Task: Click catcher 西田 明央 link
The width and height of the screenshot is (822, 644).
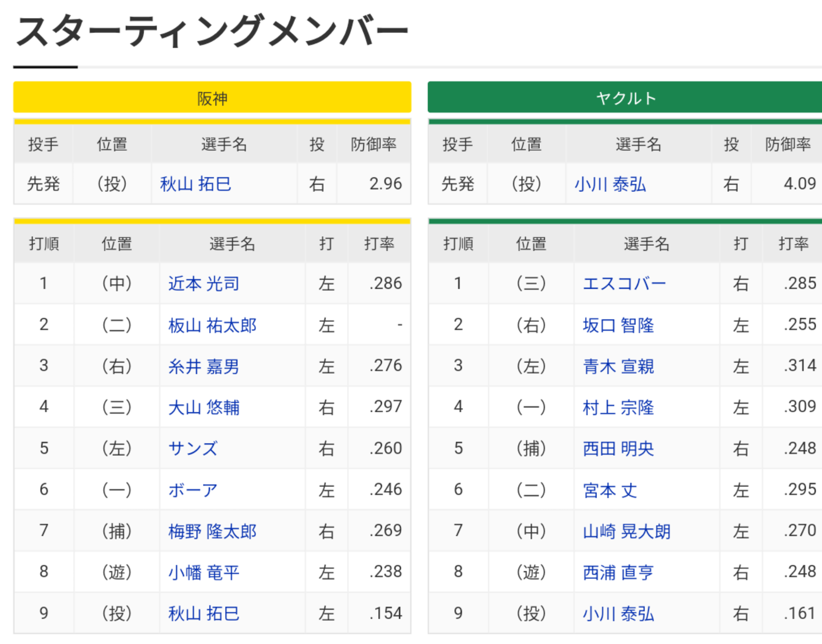Action: (618, 448)
